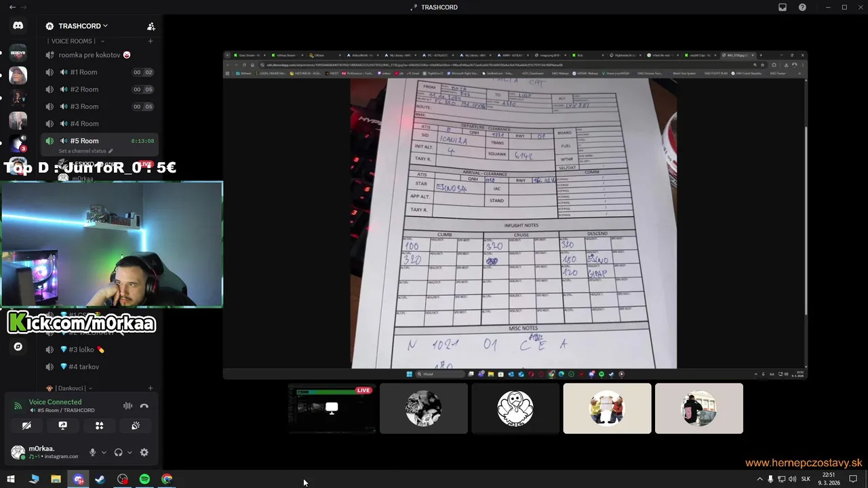This screenshot has width=868, height=488.
Task: Disconnect from voice with hang-up icon
Action: pyautogui.click(x=144, y=406)
